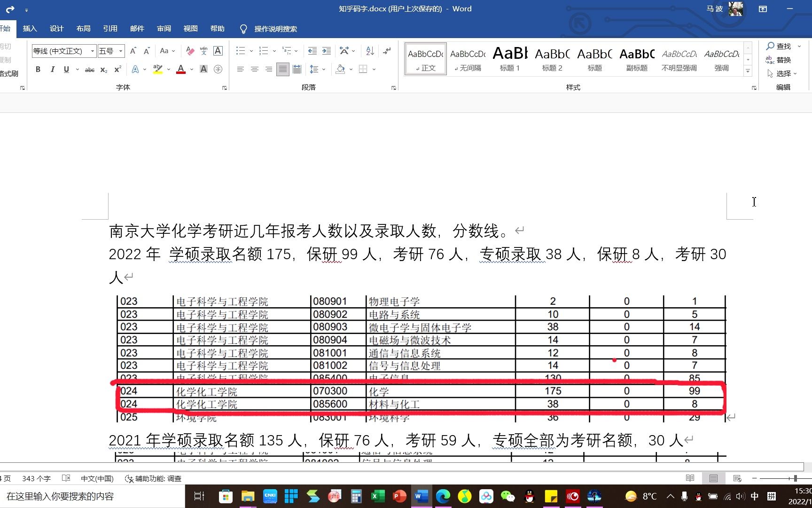The height and width of the screenshot is (508, 812).
Task: Apply highlight color with the marker icon
Action: point(158,69)
